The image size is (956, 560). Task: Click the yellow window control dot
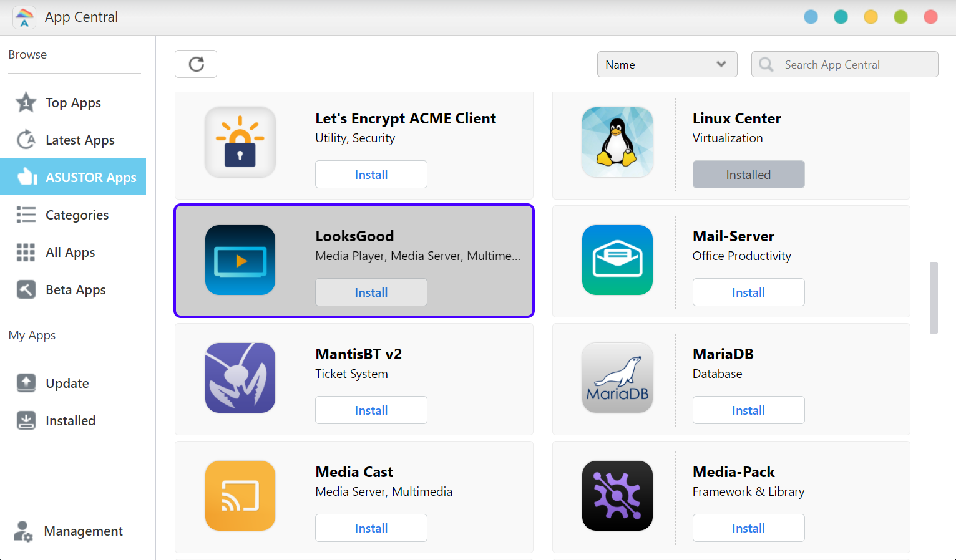tap(871, 17)
